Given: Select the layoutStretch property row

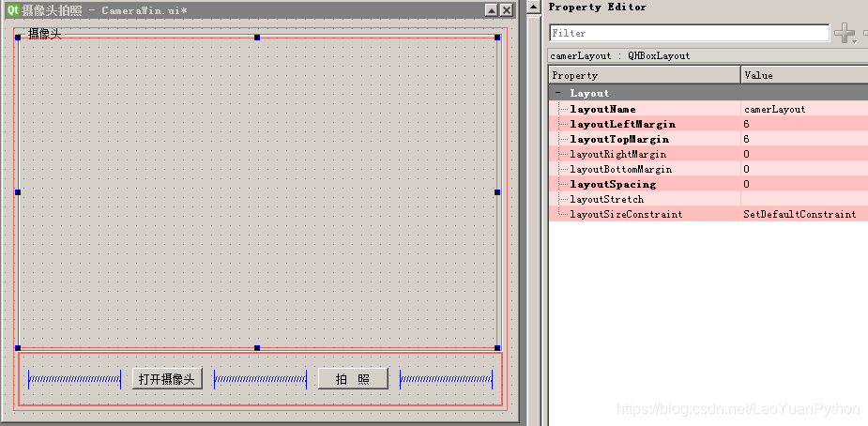Looking at the screenshot, I should pyautogui.click(x=708, y=199).
